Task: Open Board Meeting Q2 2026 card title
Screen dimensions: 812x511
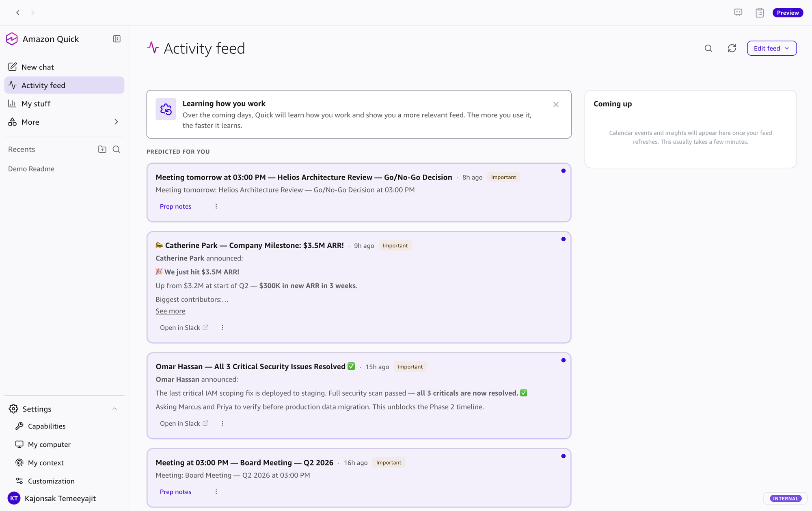Action: [244, 462]
